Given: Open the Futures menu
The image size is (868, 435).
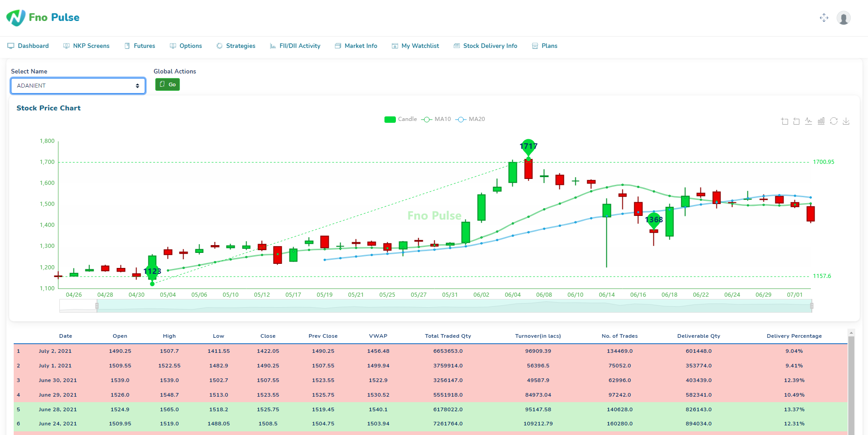Looking at the screenshot, I should pos(140,46).
